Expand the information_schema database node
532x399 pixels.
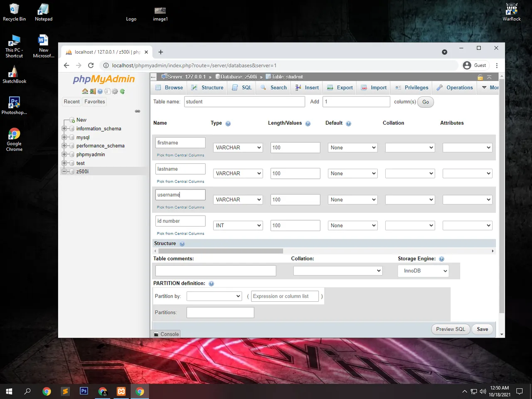(64, 128)
